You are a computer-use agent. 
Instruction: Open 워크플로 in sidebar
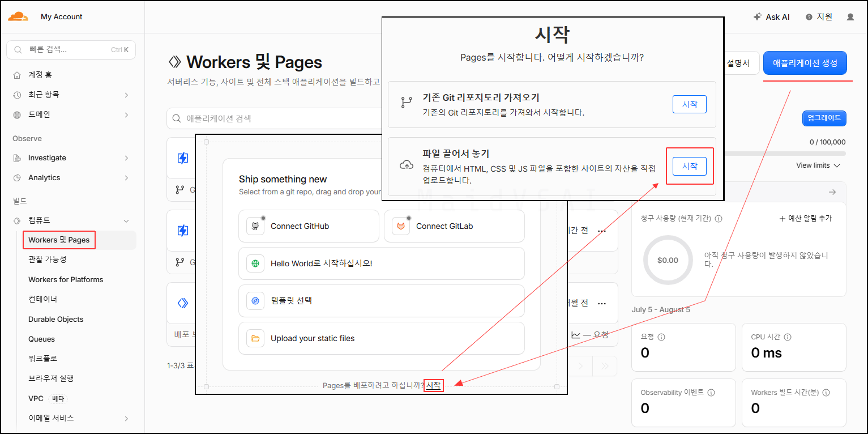click(43, 359)
